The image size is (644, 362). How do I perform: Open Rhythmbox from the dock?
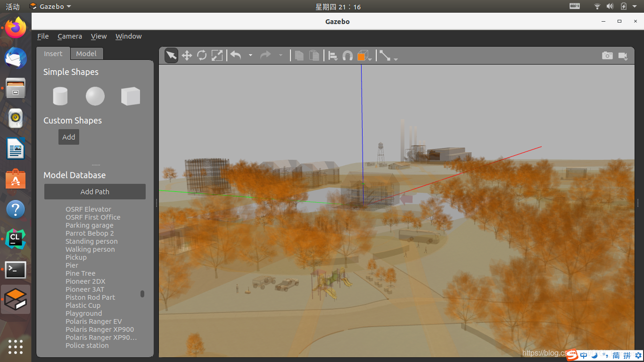click(16, 119)
